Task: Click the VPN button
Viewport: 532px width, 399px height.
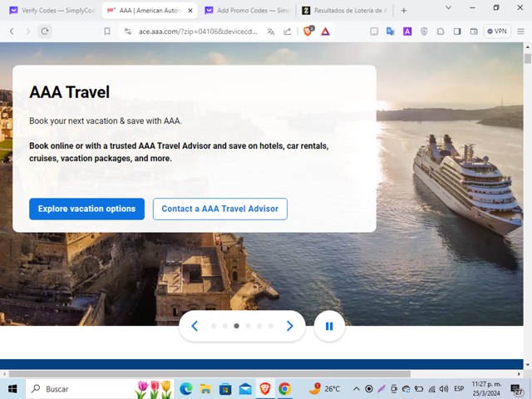Action: [x=497, y=32]
